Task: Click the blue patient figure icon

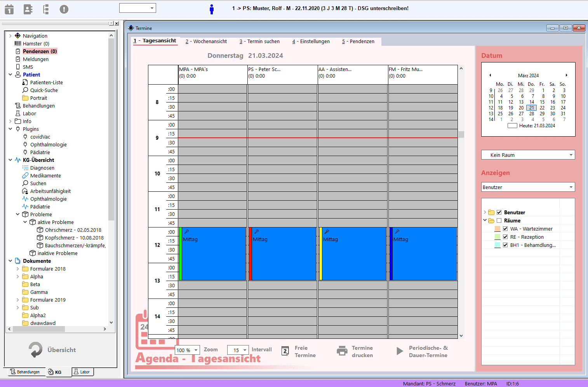Action: (212, 9)
